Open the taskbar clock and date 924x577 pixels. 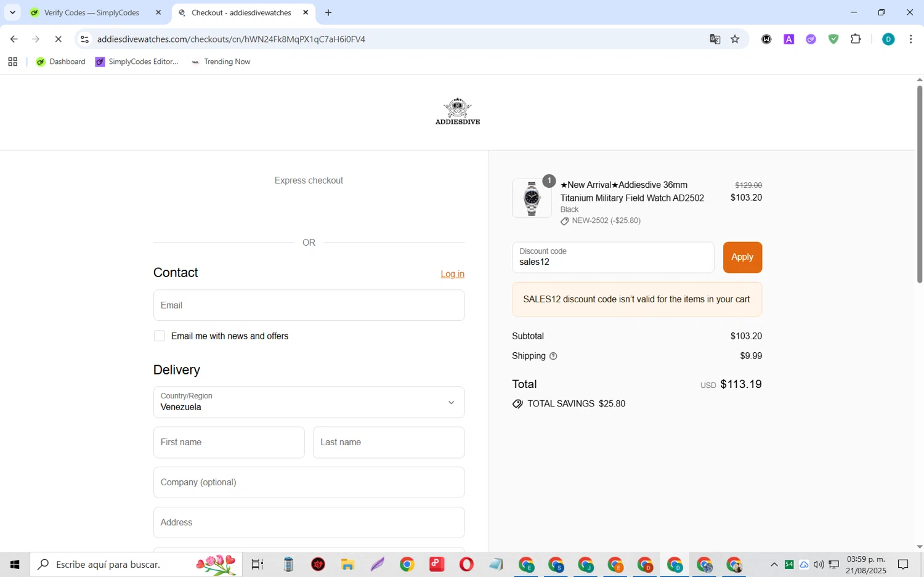point(866,565)
